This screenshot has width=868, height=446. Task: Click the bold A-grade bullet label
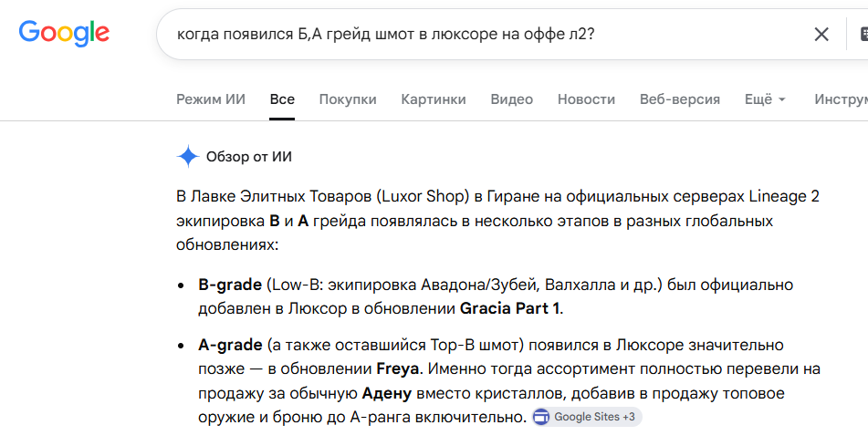click(230, 345)
